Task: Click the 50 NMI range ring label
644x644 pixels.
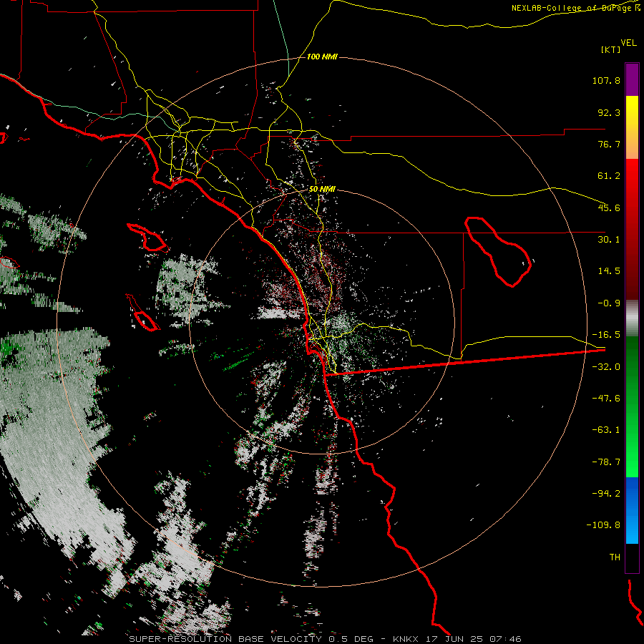Action: point(322,189)
